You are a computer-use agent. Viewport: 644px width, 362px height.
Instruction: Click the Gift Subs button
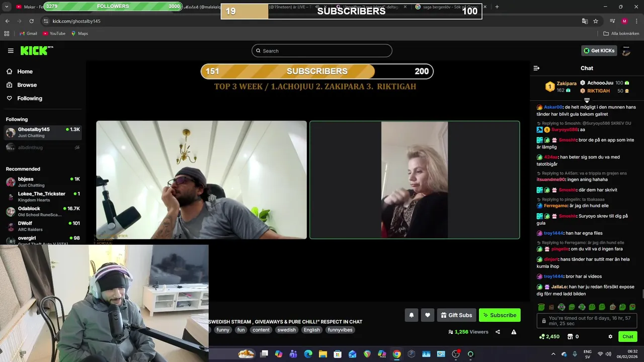click(457, 315)
